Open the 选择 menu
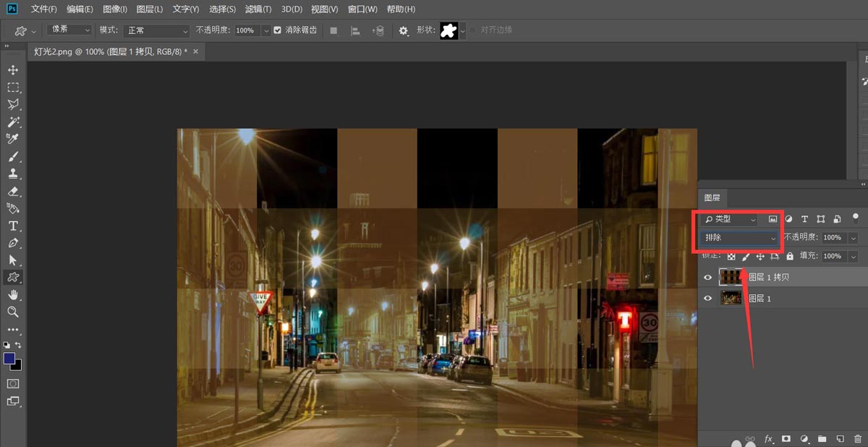This screenshot has width=868, height=447. tap(222, 9)
